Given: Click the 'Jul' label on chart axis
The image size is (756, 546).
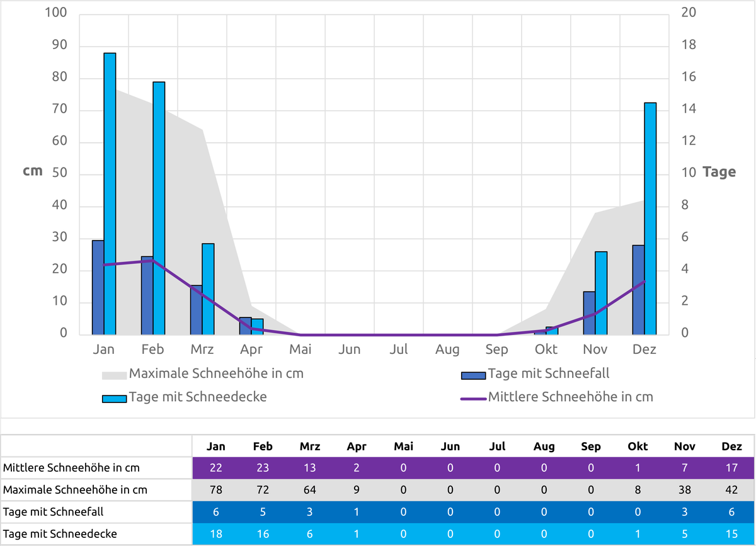Looking at the screenshot, I should coord(398,350).
